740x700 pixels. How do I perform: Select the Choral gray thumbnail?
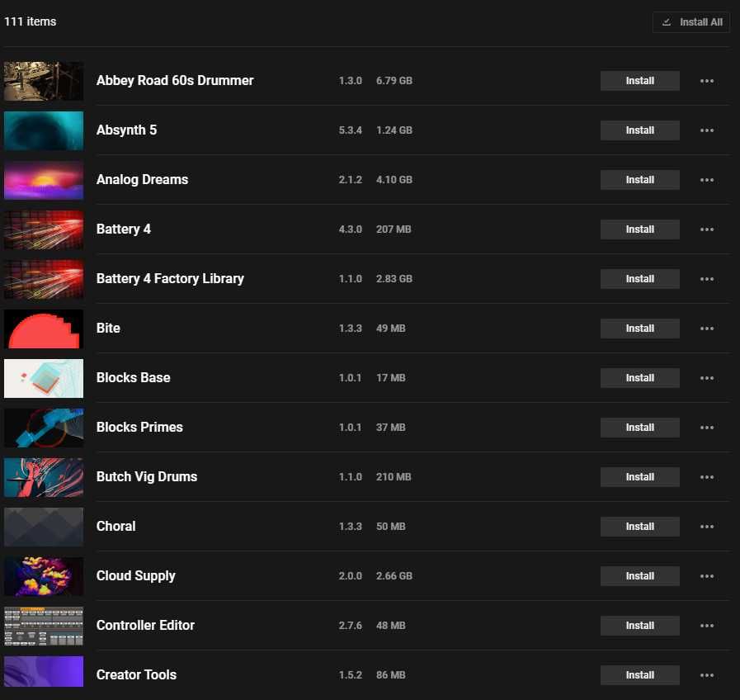point(44,527)
